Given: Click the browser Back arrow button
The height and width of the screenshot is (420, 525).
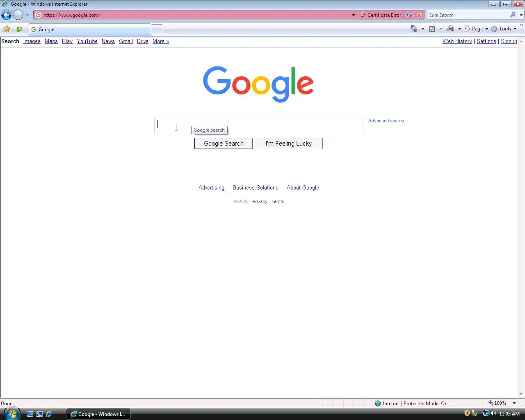Looking at the screenshot, I should click(x=6, y=15).
